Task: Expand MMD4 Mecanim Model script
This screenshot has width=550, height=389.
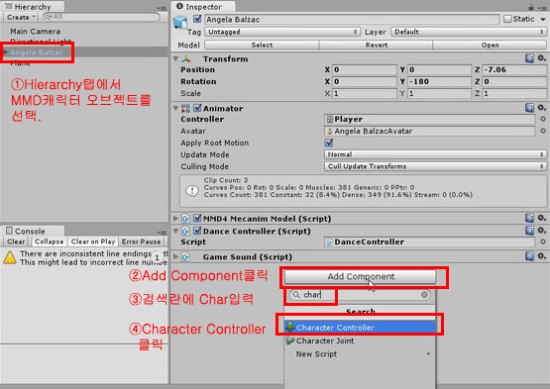Action: click(x=176, y=218)
